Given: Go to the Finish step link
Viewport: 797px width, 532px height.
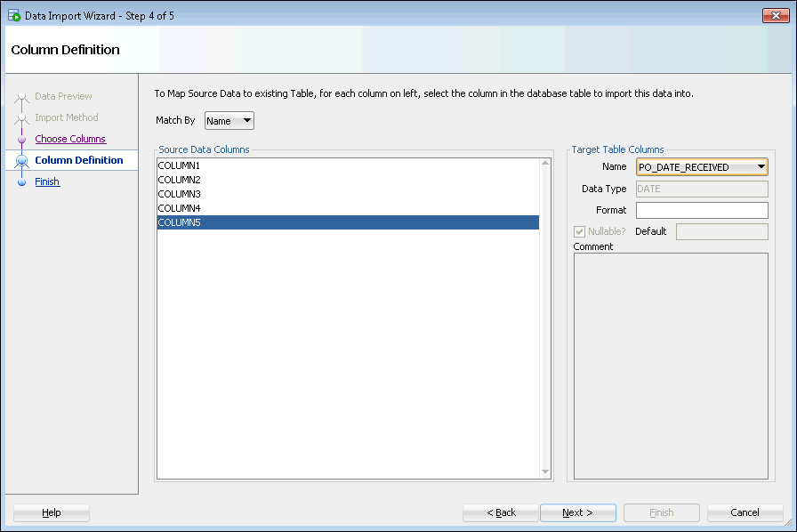Looking at the screenshot, I should point(47,181).
